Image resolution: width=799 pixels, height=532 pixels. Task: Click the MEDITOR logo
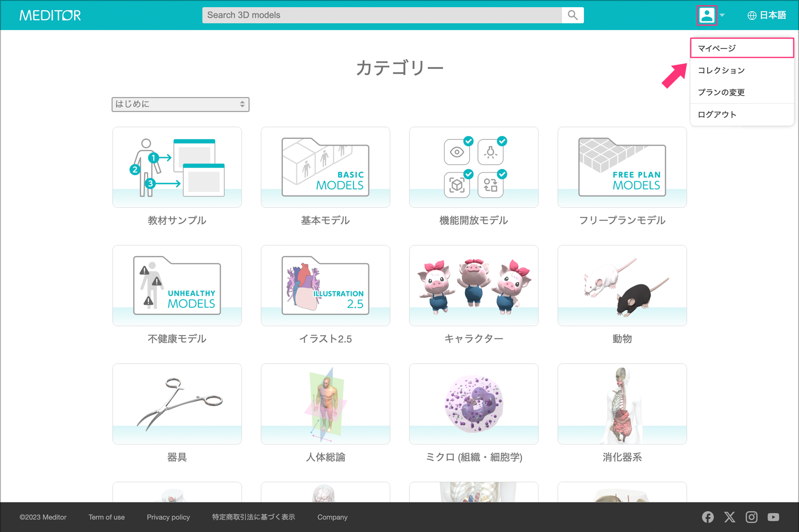[50, 15]
